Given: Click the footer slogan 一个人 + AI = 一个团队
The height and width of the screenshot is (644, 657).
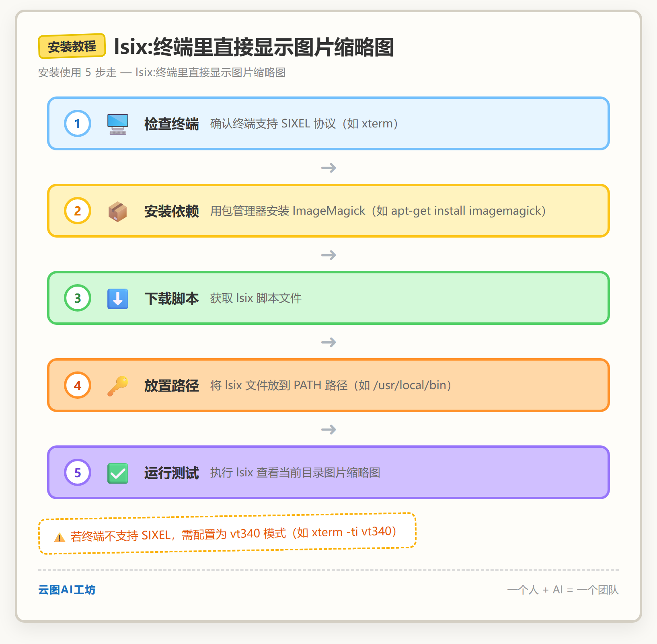Looking at the screenshot, I should [563, 590].
